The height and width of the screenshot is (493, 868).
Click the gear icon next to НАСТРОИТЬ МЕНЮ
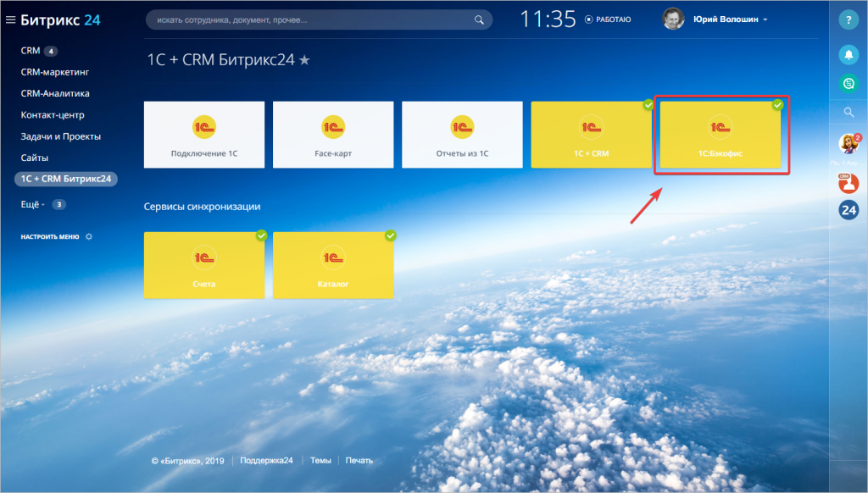click(88, 237)
